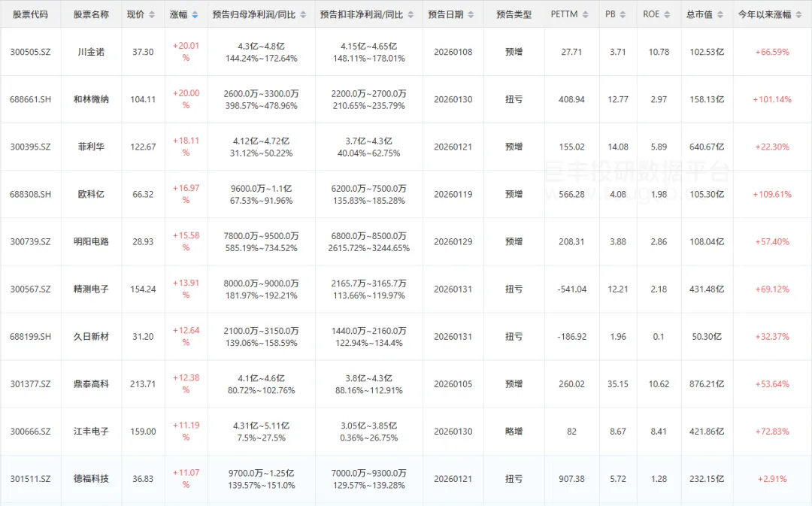
Task: Select stock name 欧科亿
Action: tap(91, 194)
